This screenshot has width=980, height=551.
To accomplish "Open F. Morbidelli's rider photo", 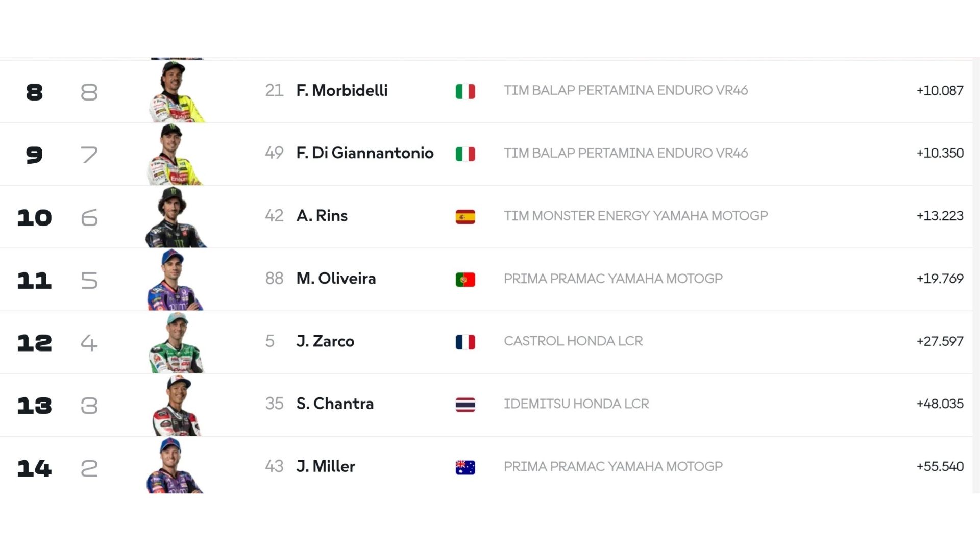I will coord(176,92).
